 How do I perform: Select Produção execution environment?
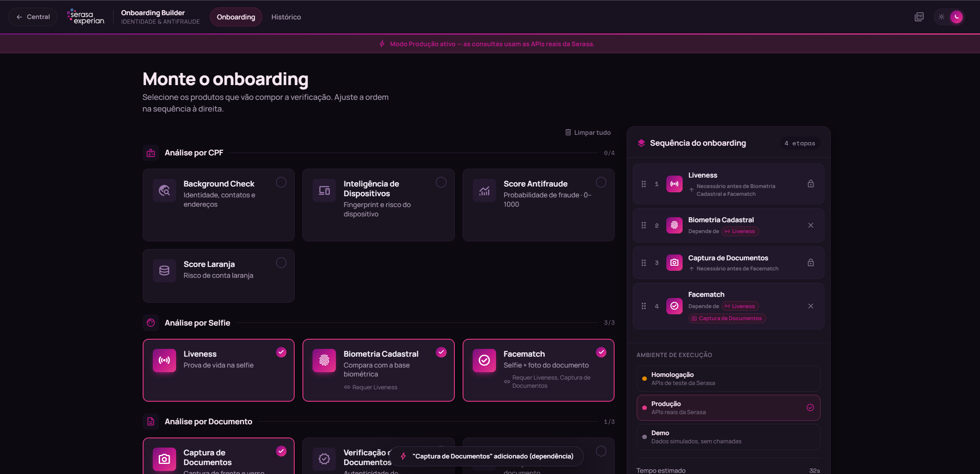(728, 408)
